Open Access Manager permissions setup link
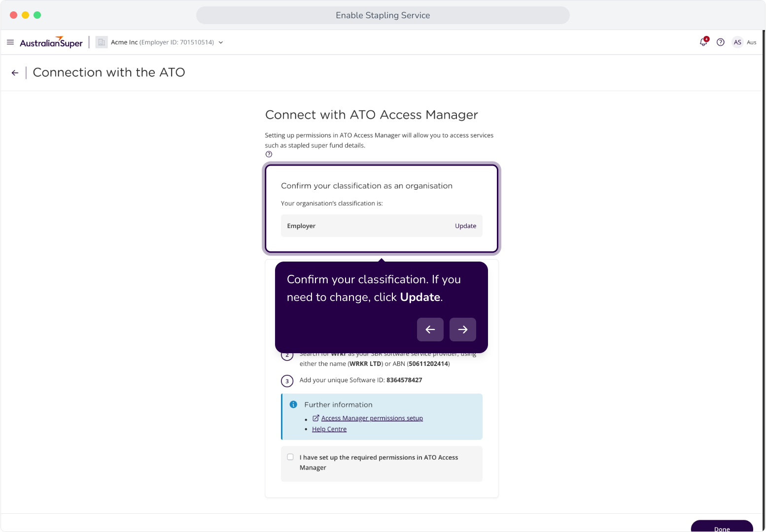 tap(372, 418)
